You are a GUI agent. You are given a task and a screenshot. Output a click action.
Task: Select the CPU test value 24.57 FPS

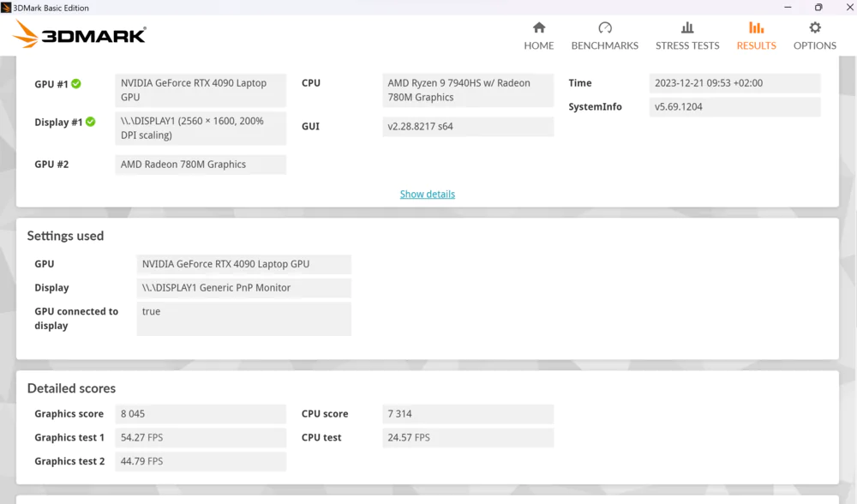468,438
